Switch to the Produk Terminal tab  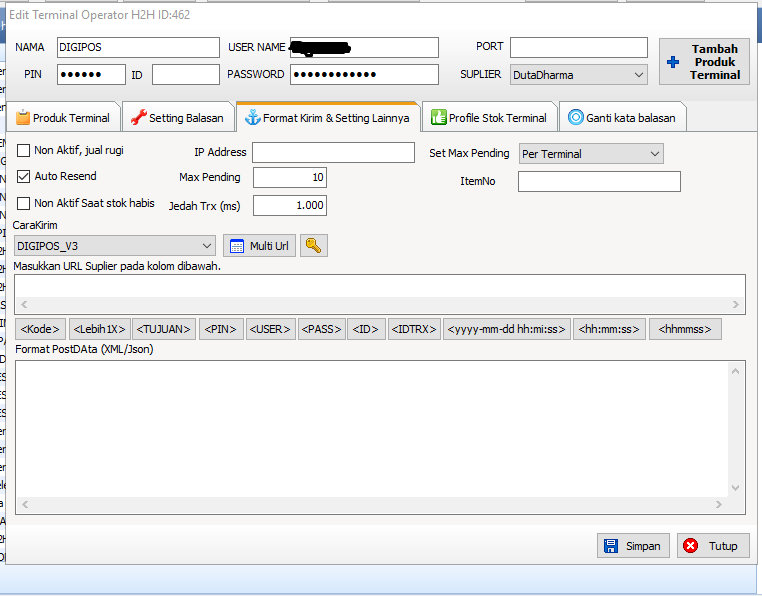(x=63, y=118)
